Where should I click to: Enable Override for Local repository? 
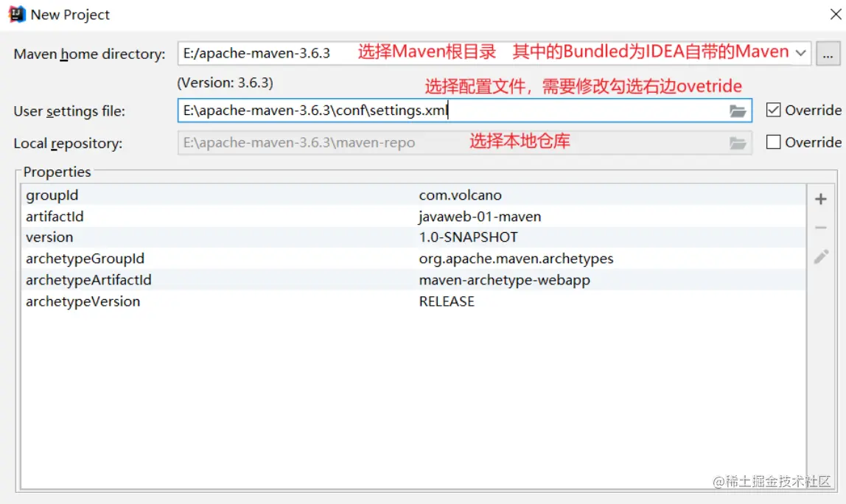773,142
